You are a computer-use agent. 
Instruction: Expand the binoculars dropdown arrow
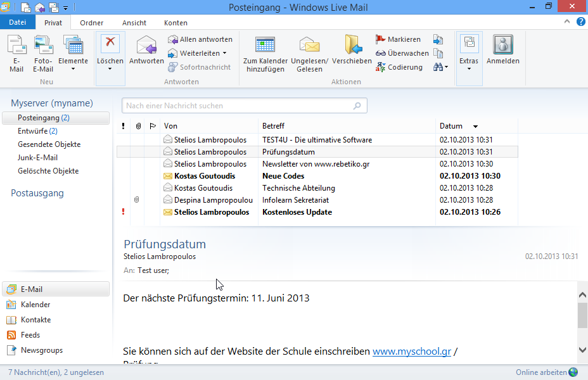tap(446, 67)
